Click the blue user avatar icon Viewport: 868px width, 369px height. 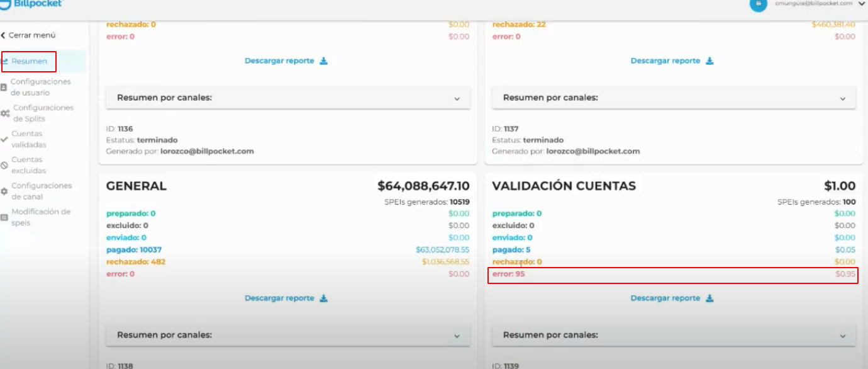[759, 4]
